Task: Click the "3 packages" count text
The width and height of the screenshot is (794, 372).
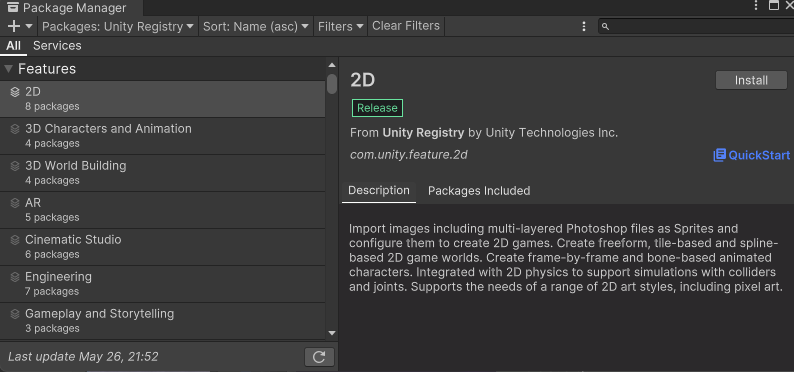Action: point(52,328)
